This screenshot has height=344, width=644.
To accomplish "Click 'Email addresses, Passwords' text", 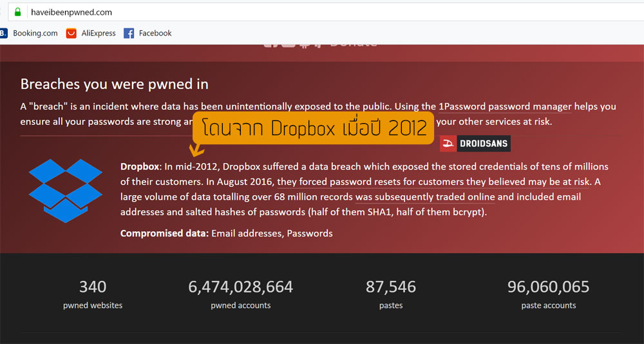I will (272, 233).
